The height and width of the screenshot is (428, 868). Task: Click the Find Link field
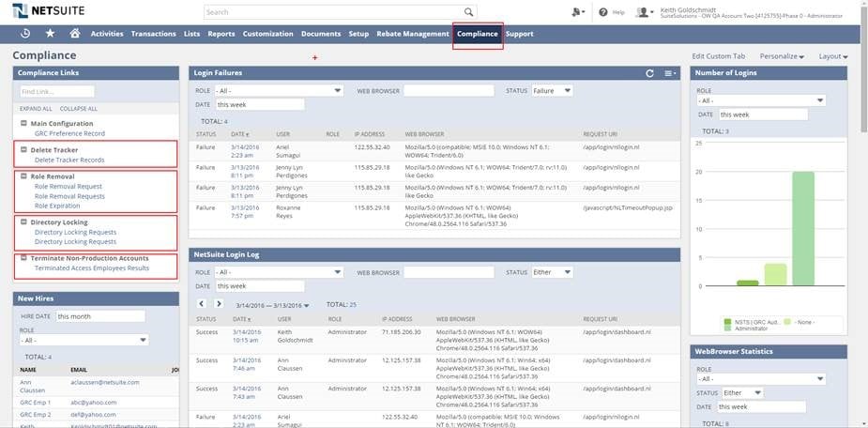click(57, 91)
